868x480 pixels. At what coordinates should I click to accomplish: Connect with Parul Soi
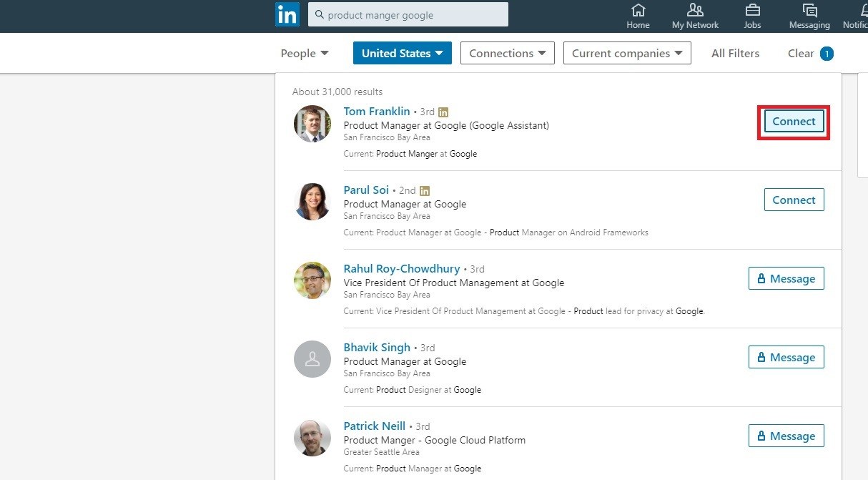coord(794,200)
